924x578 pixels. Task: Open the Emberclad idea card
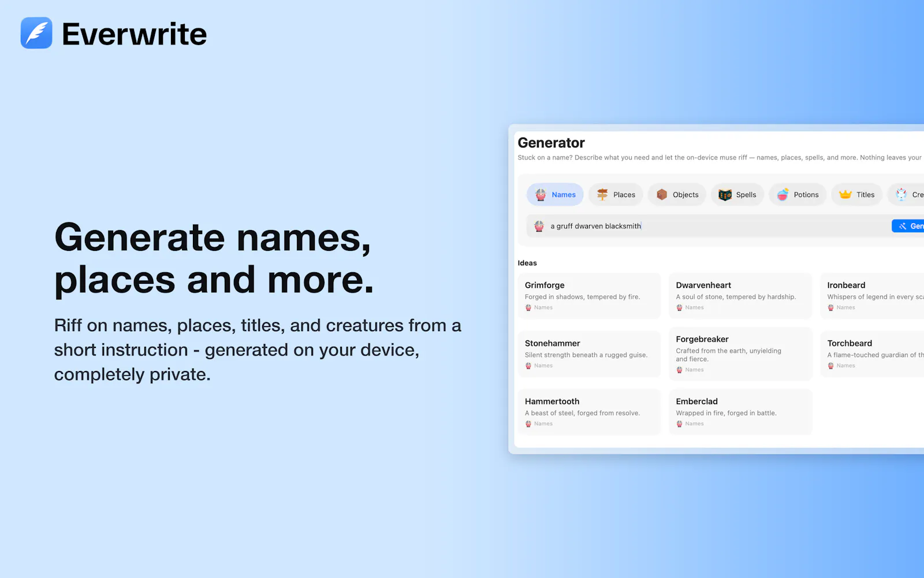pyautogui.click(x=740, y=412)
